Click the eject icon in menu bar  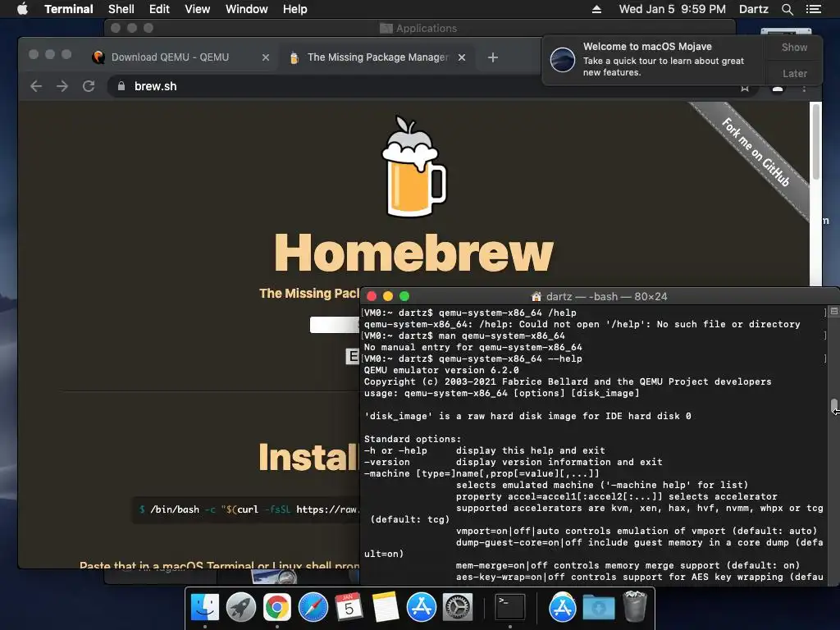pos(596,9)
